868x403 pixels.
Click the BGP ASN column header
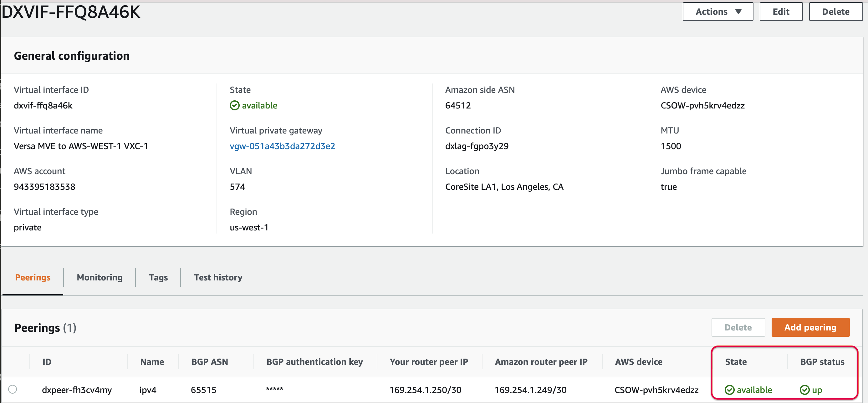[210, 362]
